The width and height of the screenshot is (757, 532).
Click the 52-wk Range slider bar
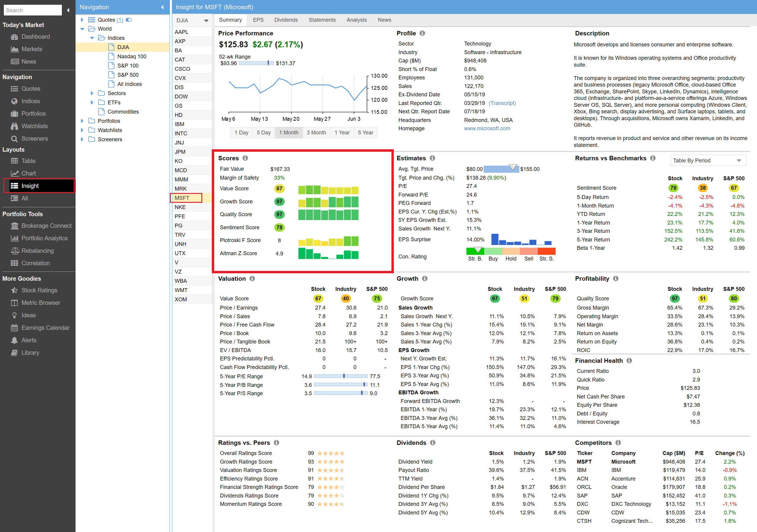(256, 63)
